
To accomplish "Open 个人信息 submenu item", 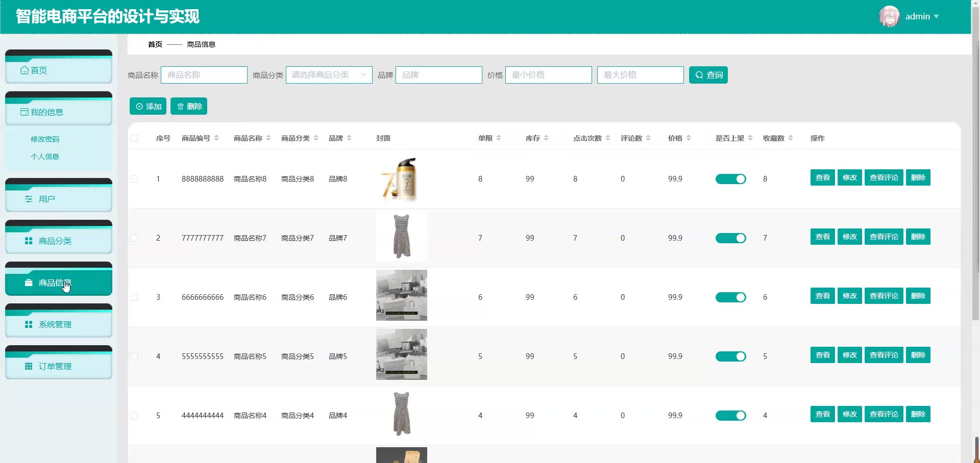I will pyautogui.click(x=45, y=157).
